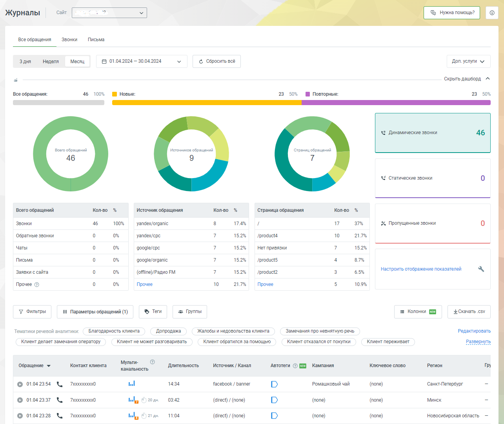504x424 pixels.
Task: Open the Доп. услуги dropdown
Action: coord(468,62)
